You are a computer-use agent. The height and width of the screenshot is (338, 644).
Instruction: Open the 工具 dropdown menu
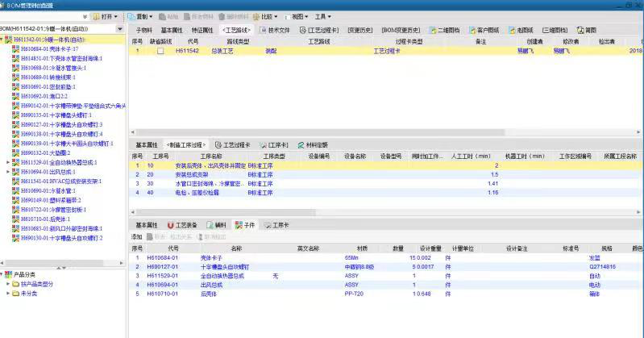[322, 16]
